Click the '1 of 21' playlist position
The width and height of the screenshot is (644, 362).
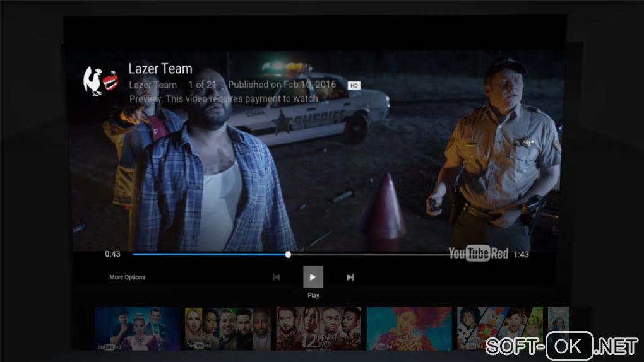[202, 85]
